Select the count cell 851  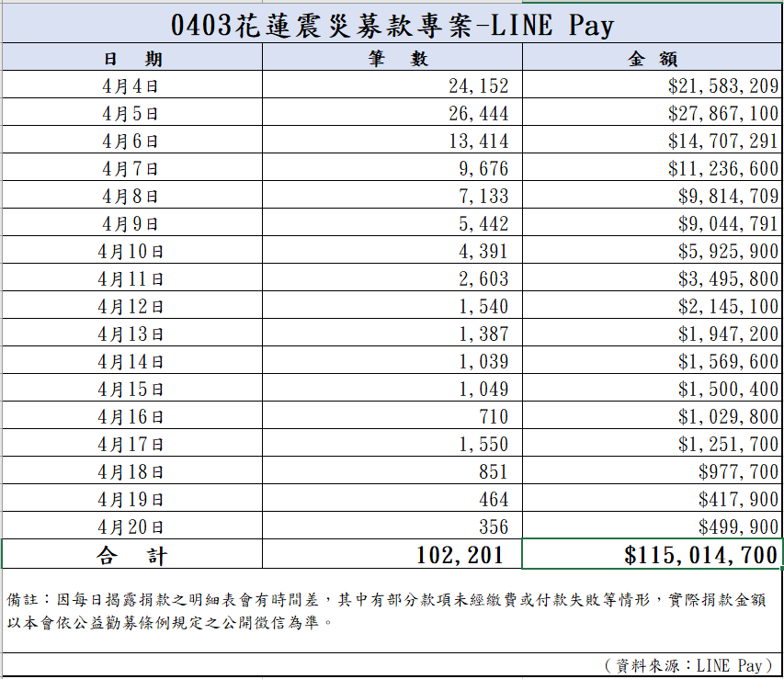(x=392, y=470)
